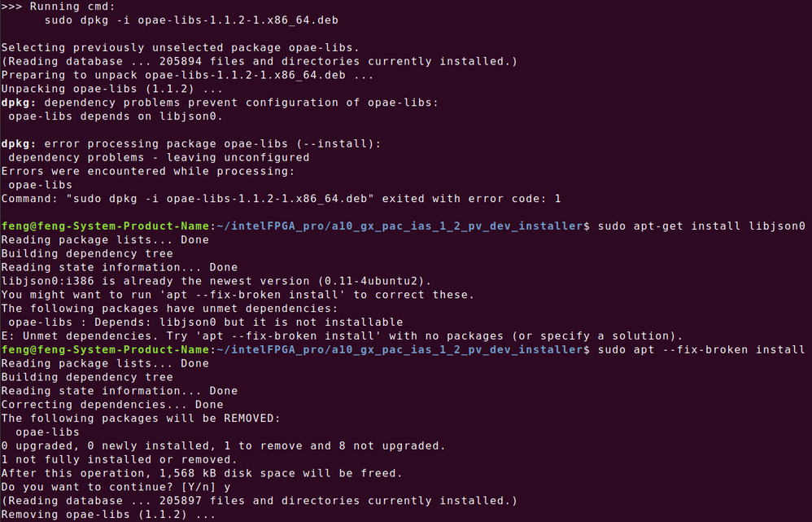Image resolution: width=812 pixels, height=522 pixels.
Task: Click "Errors were encountered while processing:" line
Action: coord(145,171)
